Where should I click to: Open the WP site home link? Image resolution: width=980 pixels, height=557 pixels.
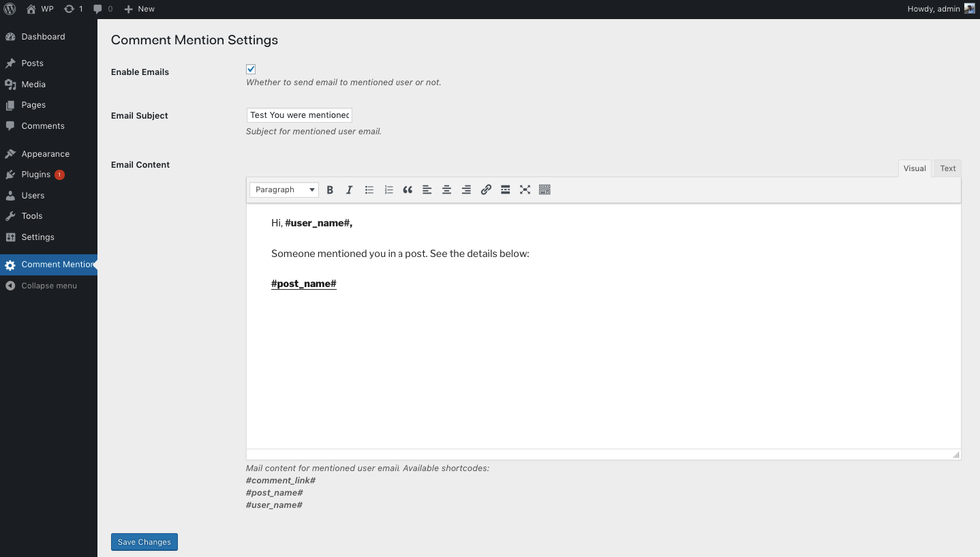pos(40,9)
